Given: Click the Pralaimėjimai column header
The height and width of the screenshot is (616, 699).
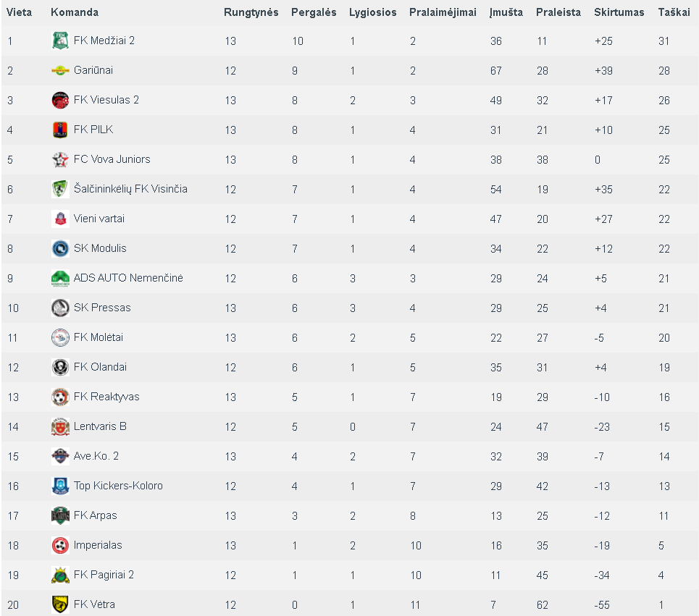Looking at the screenshot, I should click(443, 12).
